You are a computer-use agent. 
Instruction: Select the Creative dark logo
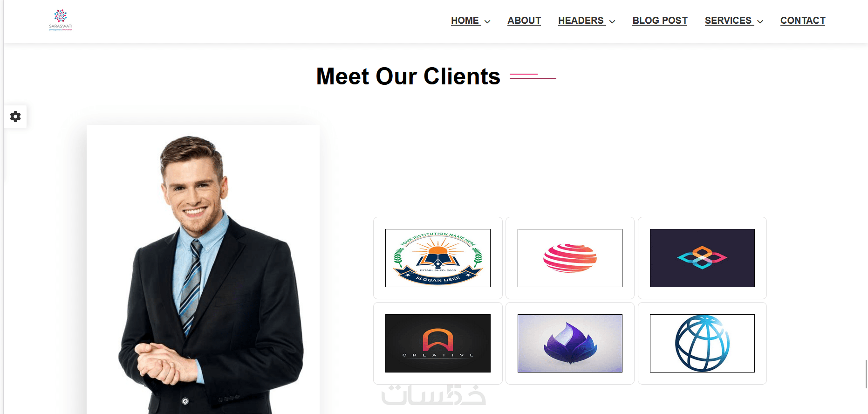(x=438, y=343)
